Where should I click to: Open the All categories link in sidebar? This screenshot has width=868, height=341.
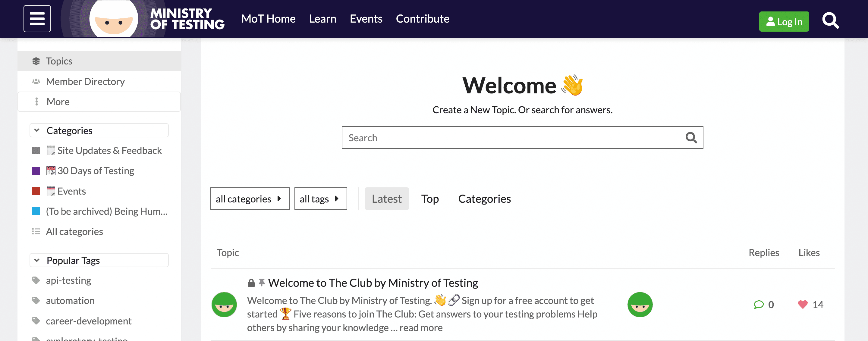(x=75, y=231)
